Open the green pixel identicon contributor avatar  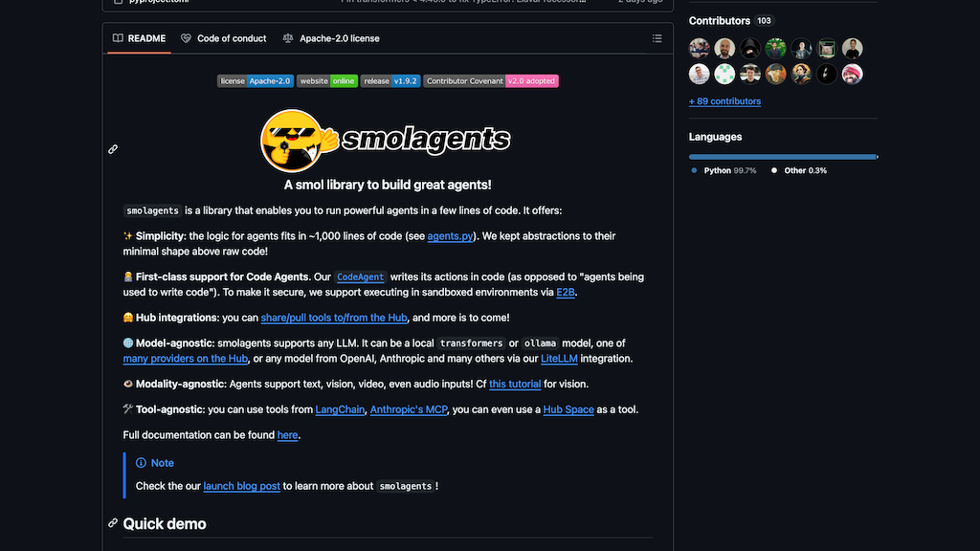click(x=725, y=74)
